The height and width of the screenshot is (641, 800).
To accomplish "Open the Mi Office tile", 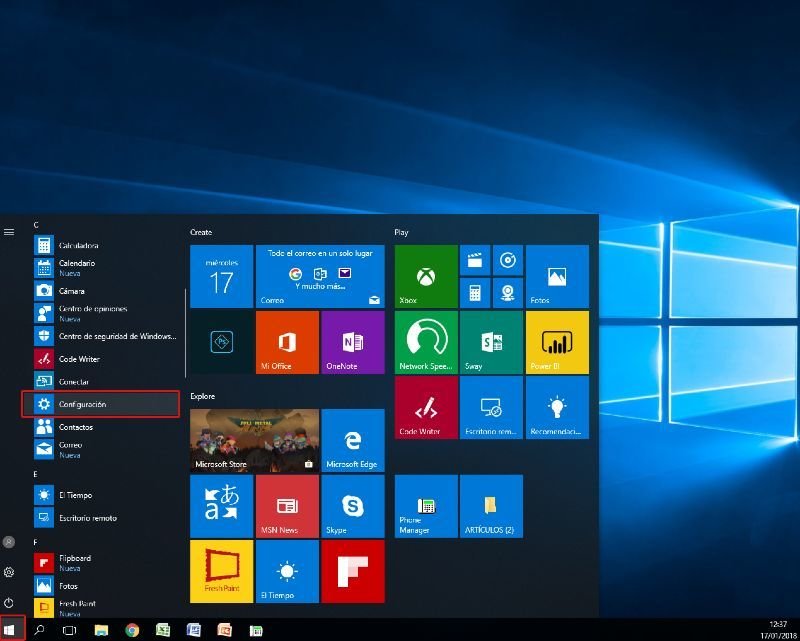I will pos(287,342).
